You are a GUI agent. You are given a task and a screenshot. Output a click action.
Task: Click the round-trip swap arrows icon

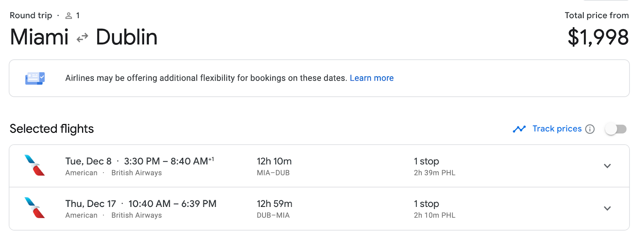[x=83, y=38]
